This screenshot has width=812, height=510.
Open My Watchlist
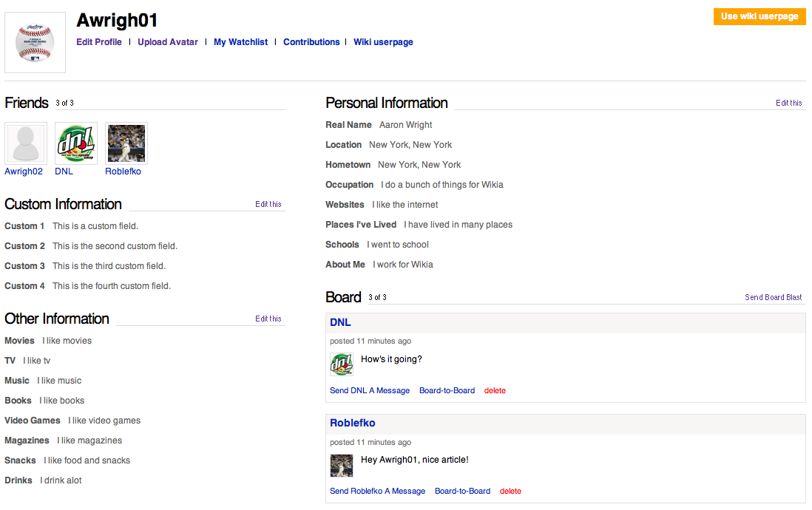[x=240, y=42]
